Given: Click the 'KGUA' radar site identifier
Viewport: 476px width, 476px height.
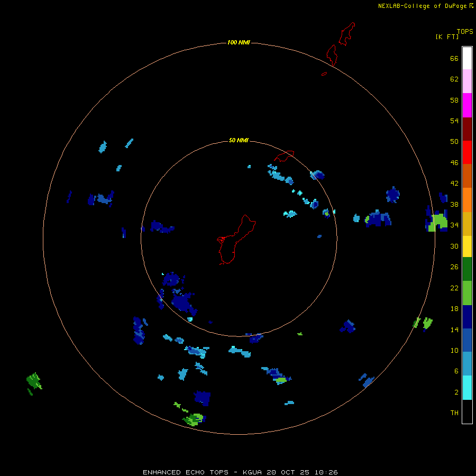Looking at the screenshot, I should click(252, 472).
